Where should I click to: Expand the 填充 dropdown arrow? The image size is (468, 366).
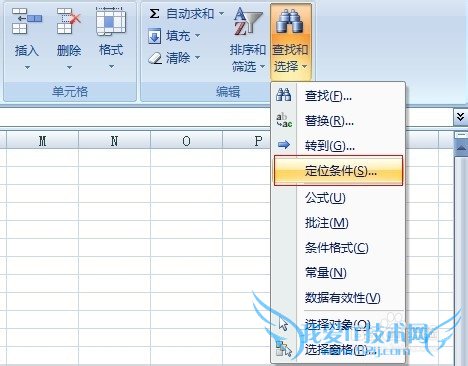pos(197,35)
